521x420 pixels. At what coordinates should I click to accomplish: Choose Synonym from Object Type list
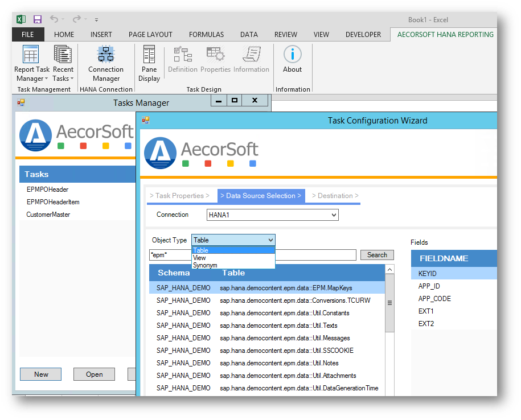[233, 265]
